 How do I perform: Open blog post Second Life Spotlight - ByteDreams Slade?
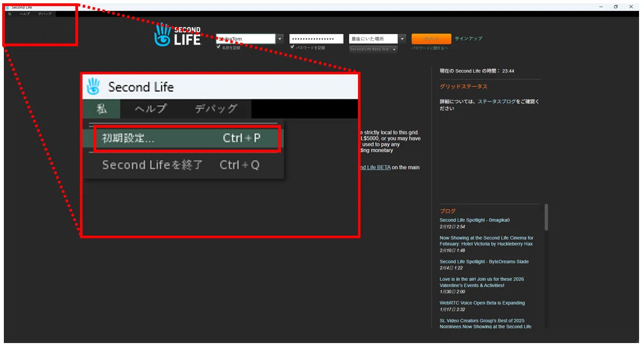tap(484, 262)
